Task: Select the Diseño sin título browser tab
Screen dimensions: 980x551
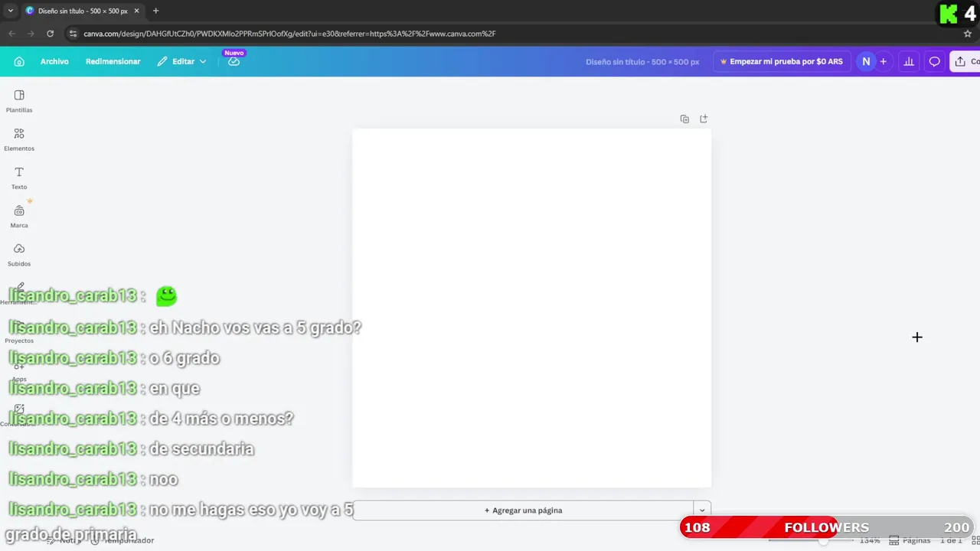Action: coord(82,11)
